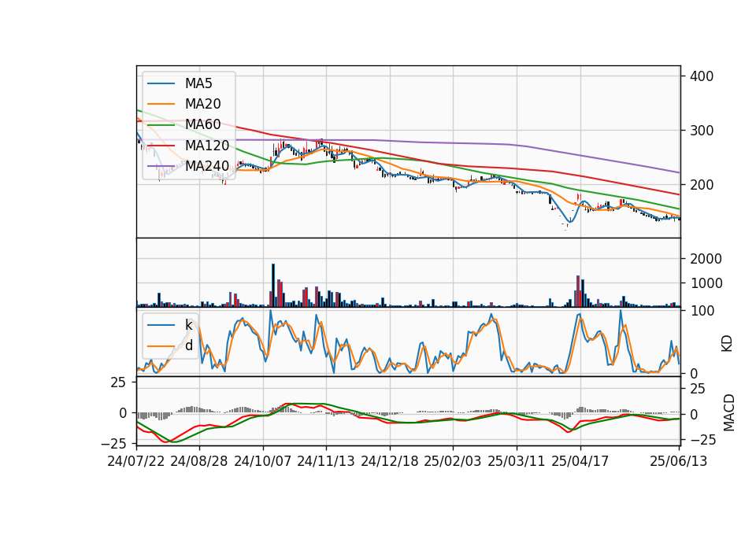This screenshot has height=543, width=756.
Task: Click the 25/02/03 date label
Action: [453, 461]
